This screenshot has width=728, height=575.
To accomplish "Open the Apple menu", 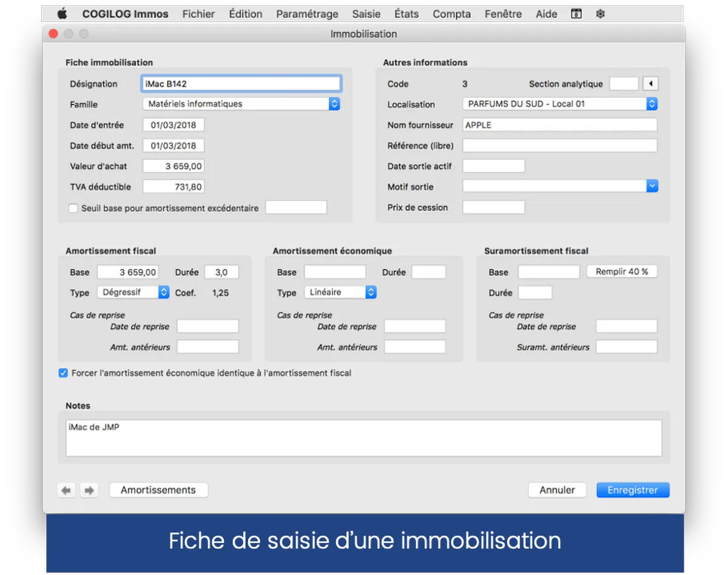I will (62, 14).
